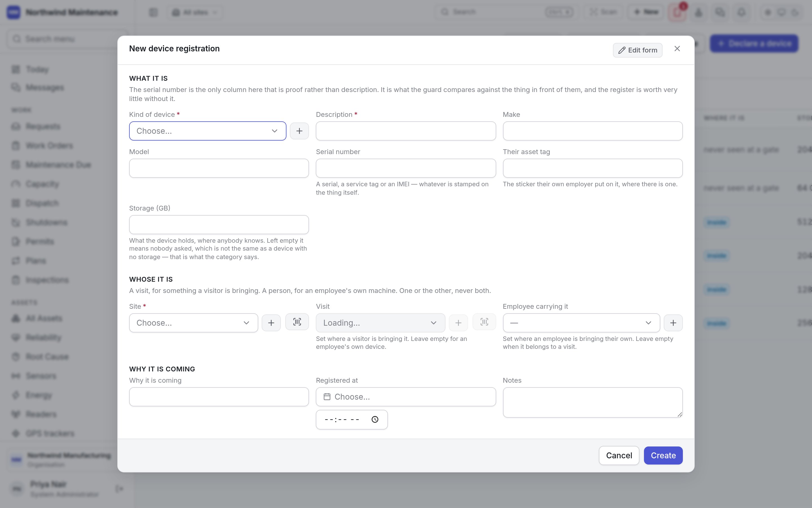Cancel the device registration
This screenshot has height=508, width=812.
619,456
